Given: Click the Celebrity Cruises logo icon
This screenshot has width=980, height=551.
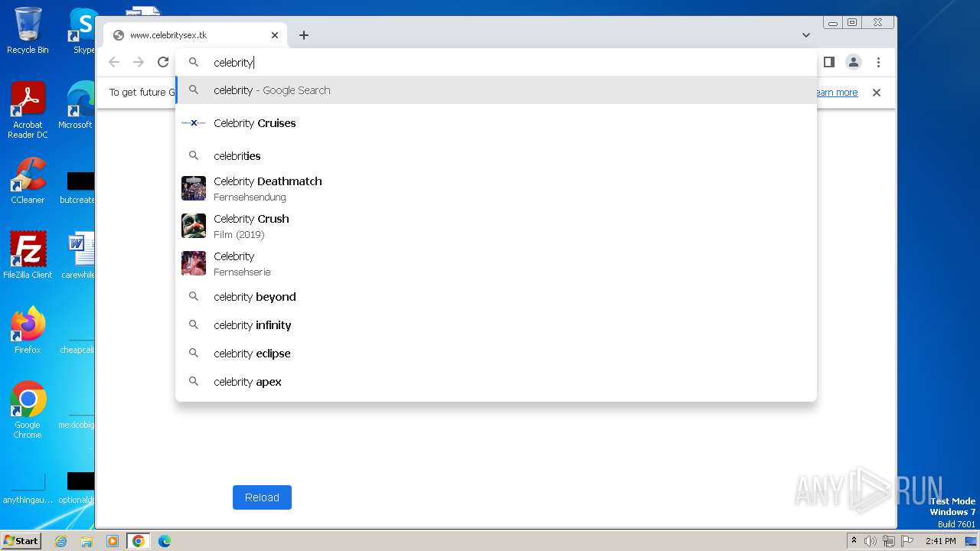Looking at the screenshot, I should 194,123.
